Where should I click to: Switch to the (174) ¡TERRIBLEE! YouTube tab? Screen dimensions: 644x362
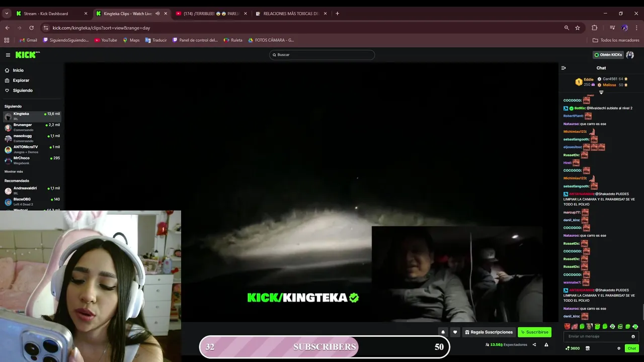point(211,14)
